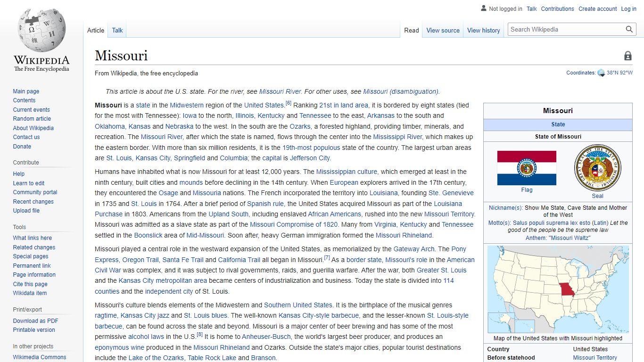The height and width of the screenshot is (362, 644).
Task: Click the Create account link
Action: pos(598,9)
